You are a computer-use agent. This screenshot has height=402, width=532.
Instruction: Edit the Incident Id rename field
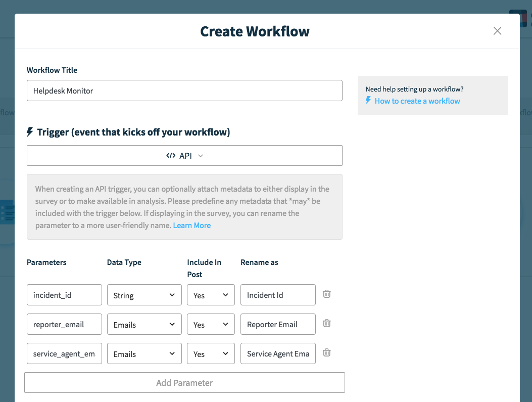point(278,295)
